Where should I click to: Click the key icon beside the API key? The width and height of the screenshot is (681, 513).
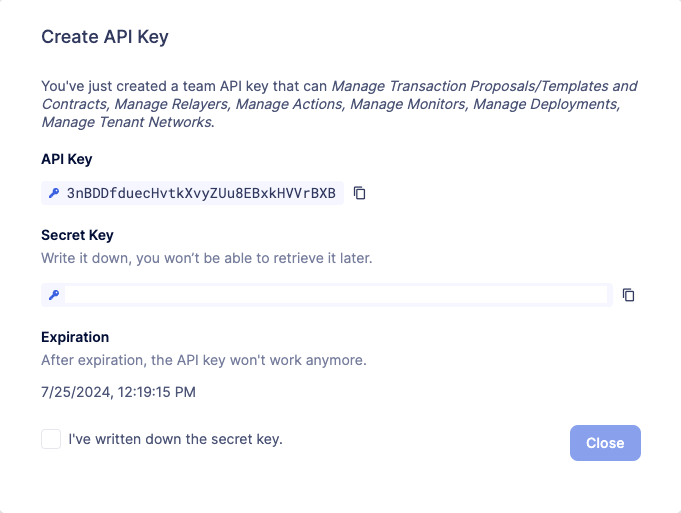(x=54, y=193)
